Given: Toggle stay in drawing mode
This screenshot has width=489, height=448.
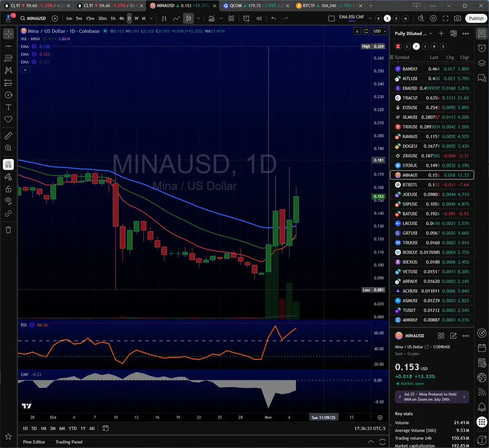Looking at the screenshot, I should coord(8,177).
